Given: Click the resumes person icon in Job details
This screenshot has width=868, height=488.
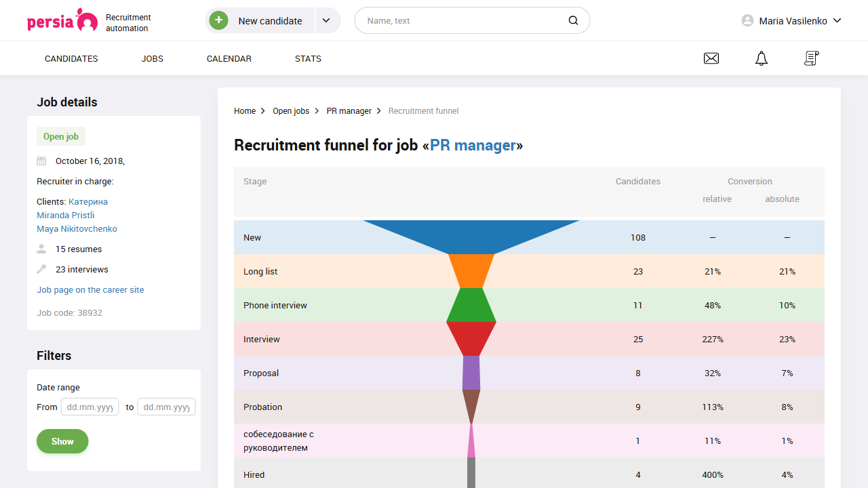Looking at the screenshot, I should [x=41, y=249].
